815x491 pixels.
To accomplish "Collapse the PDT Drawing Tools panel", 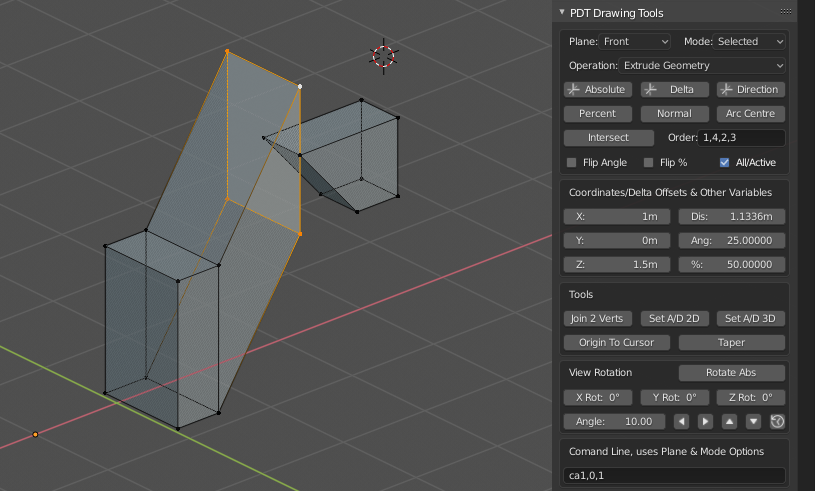I will point(563,13).
